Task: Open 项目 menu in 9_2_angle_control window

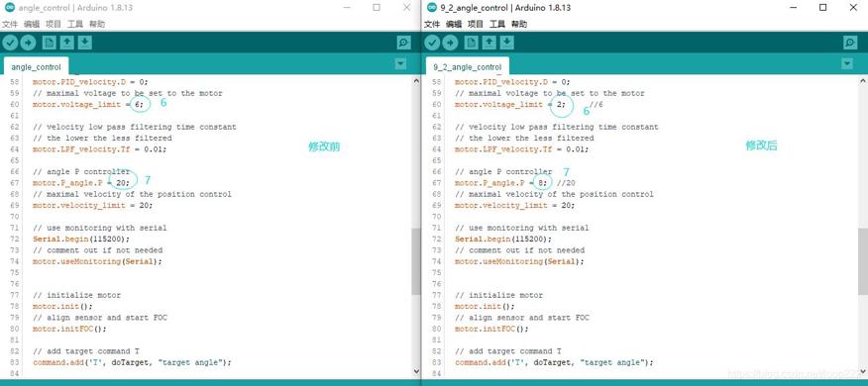Action: click(x=476, y=25)
